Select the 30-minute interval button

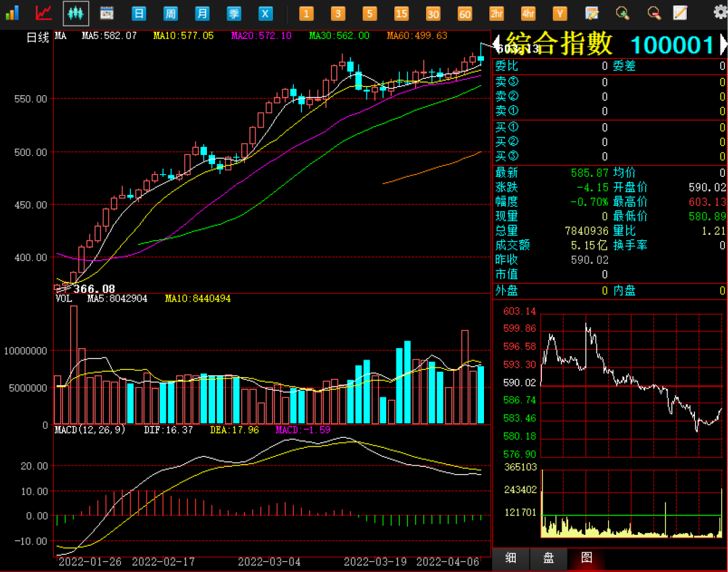pyautogui.click(x=433, y=14)
